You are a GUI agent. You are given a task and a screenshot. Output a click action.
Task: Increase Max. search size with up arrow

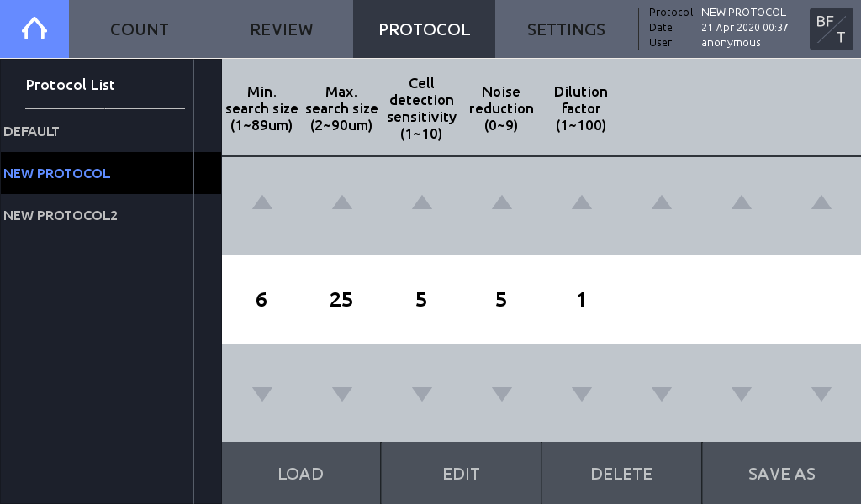click(x=342, y=202)
